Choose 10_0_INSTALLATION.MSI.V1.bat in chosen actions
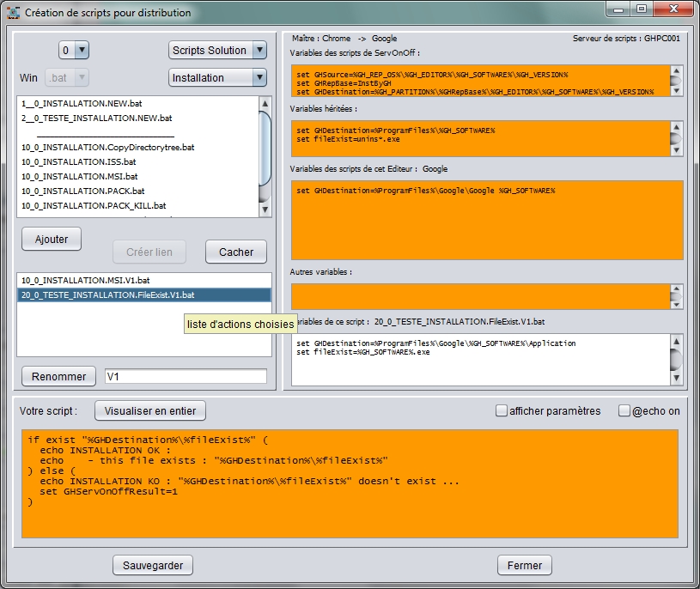The height and width of the screenshot is (589, 700). pos(85,281)
